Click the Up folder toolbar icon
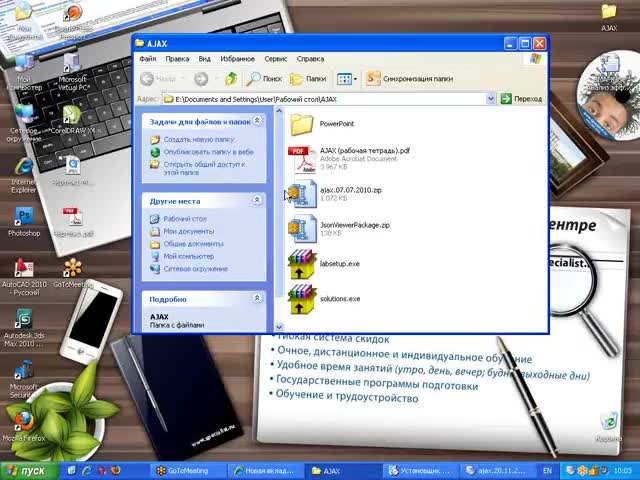 click(x=231, y=78)
